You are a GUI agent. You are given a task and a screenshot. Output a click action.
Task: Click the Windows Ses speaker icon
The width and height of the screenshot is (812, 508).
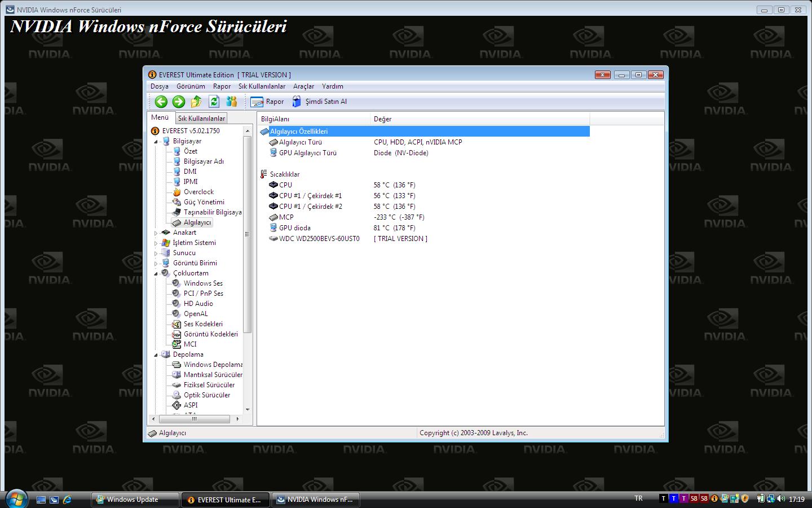[x=176, y=283]
